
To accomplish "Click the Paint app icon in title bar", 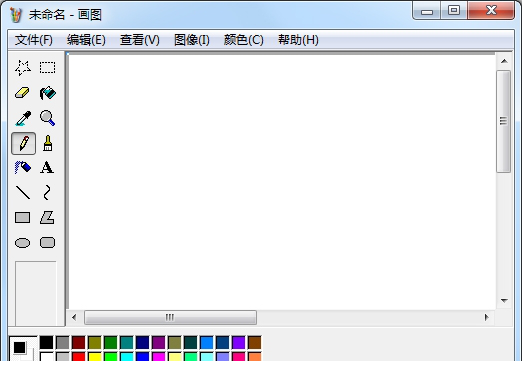I will point(16,14).
